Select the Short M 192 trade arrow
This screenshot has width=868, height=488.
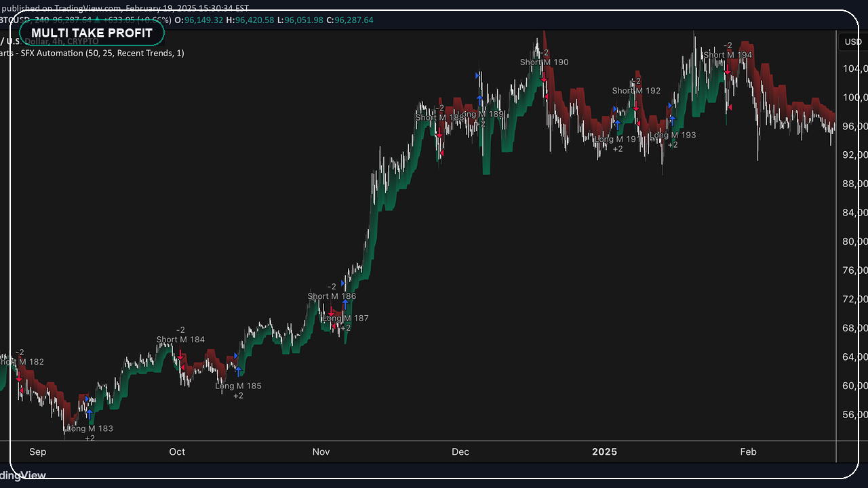[x=636, y=106]
